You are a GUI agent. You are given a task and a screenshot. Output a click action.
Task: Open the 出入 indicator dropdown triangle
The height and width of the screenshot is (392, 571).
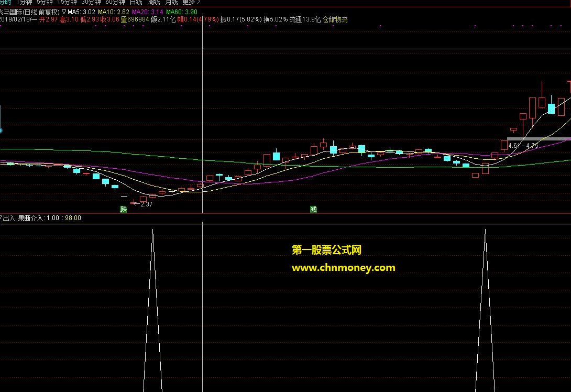[1, 218]
